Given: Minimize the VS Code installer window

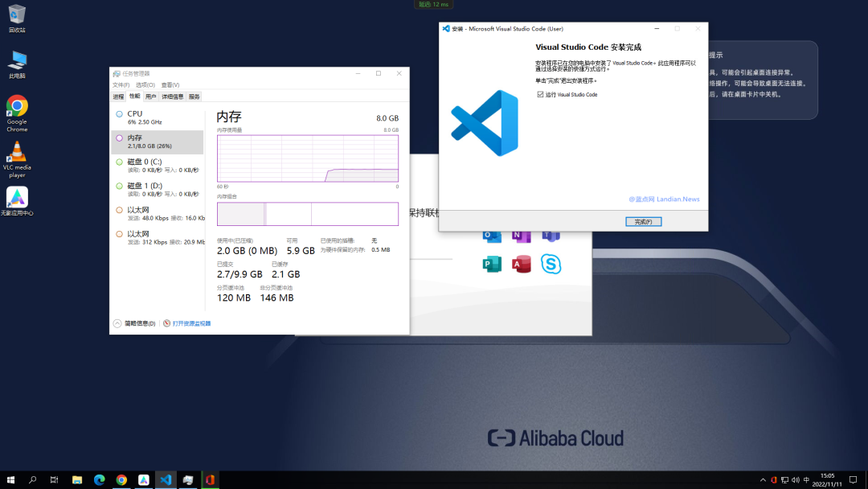Looking at the screenshot, I should pos(657,29).
